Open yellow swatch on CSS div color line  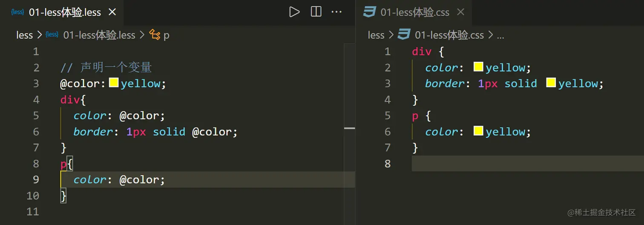click(x=478, y=67)
